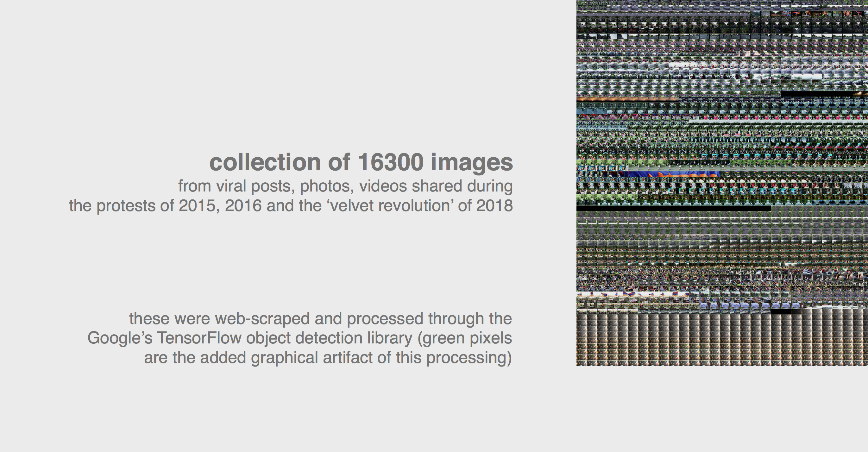Click the long black bar in mosaic middle

click(x=673, y=209)
